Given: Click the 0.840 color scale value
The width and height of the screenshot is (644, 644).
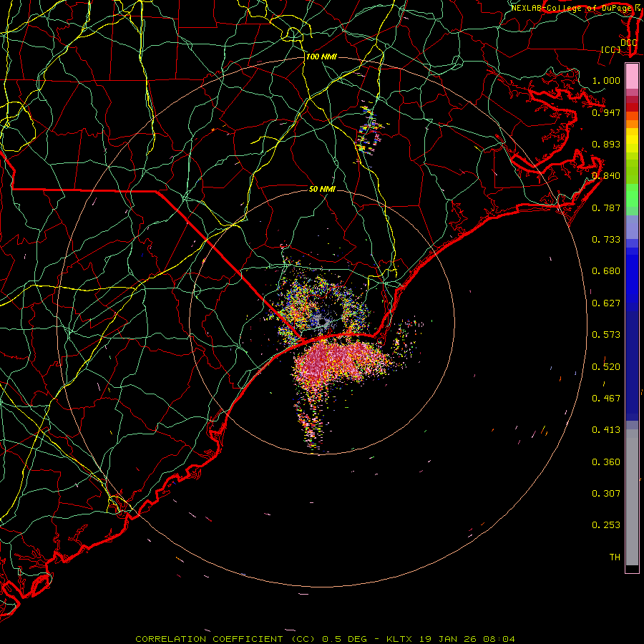Looking at the screenshot, I should coord(606,176).
